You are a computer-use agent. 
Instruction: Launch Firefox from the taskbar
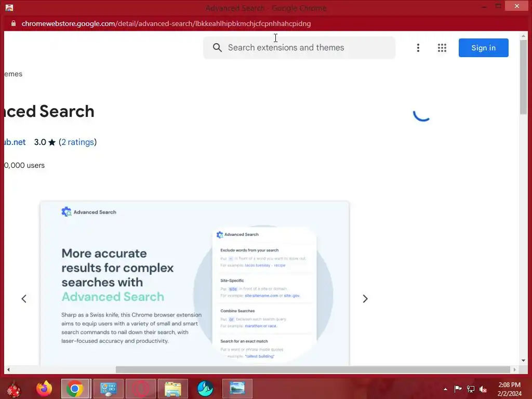pos(44,389)
